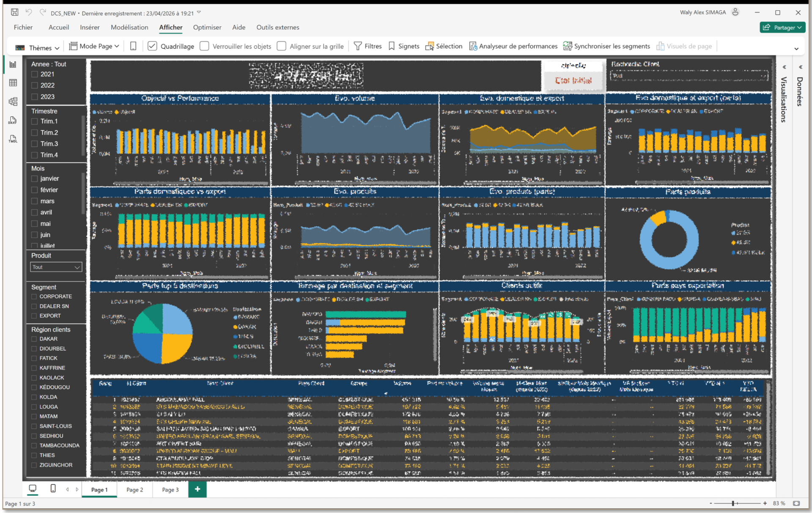The image size is (812, 513).
Task: Switch to Page 2 tab
Action: [x=135, y=490]
